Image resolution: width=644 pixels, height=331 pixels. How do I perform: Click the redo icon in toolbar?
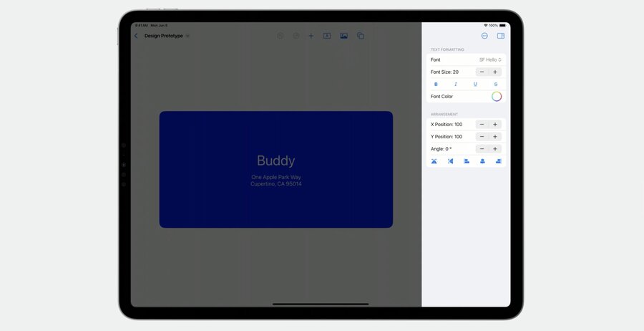click(x=296, y=37)
